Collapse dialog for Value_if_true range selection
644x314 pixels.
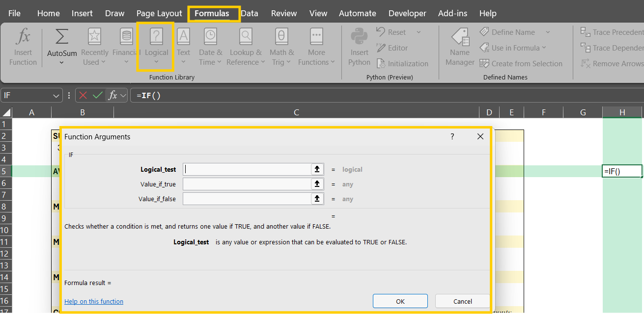point(317,184)
